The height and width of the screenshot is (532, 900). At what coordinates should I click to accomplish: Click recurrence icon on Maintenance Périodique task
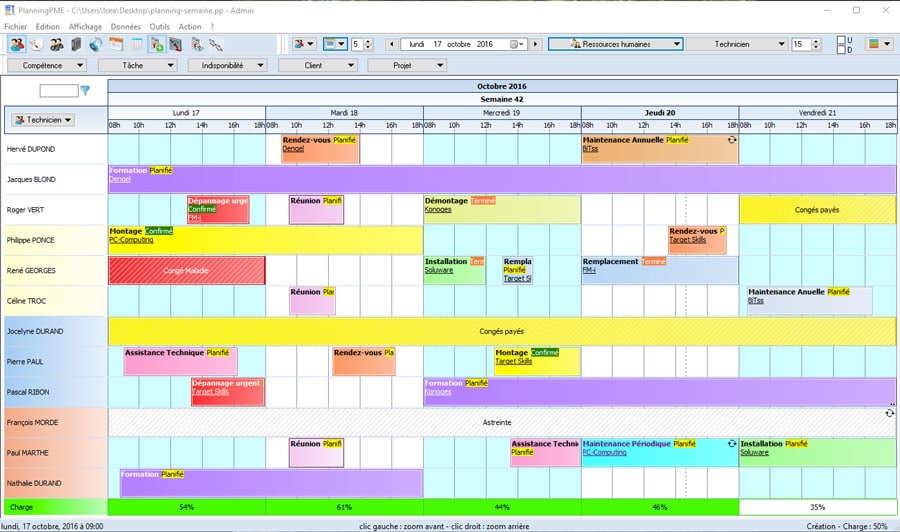point(732,444)
